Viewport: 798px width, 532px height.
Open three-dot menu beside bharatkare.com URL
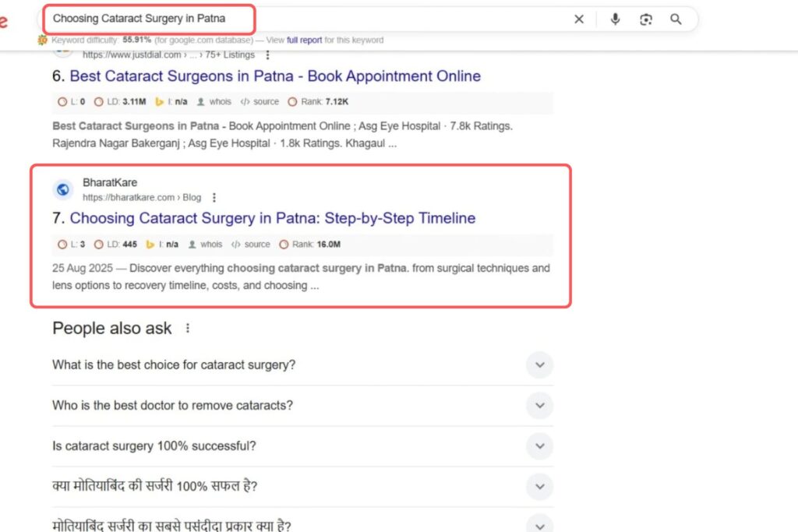[214, 198]
